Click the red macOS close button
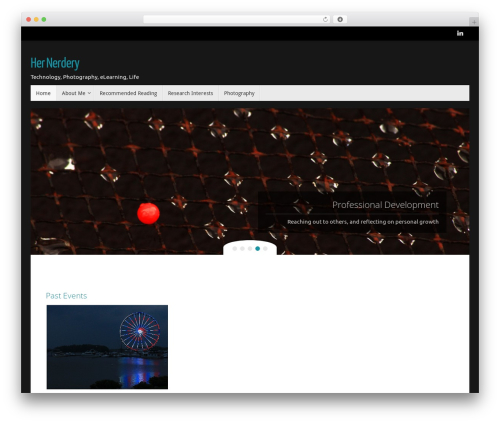The height and width of the screenshot is (423, 500). pos(29,19)
